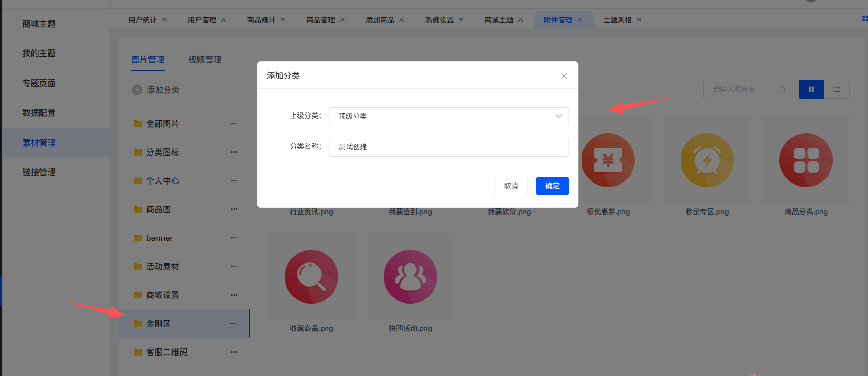Select the 收藏商品.png thumbnail
This screenshot has width=868, height=376.
pos(311,277)
